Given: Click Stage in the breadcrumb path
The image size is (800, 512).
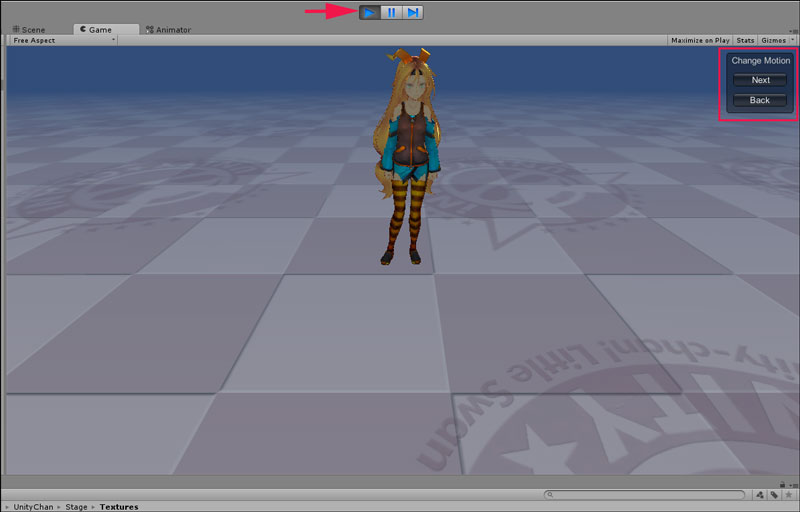Looking at the screenshot, I should coord(76,507).
